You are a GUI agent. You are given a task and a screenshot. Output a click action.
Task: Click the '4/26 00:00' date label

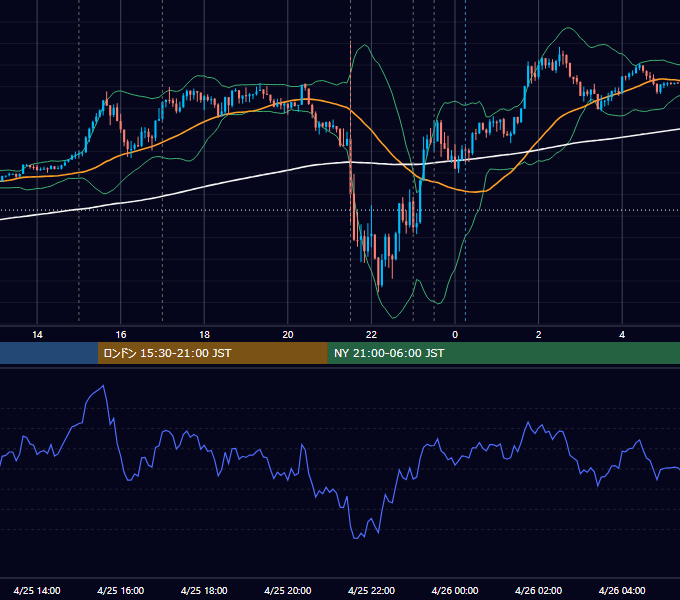pyautogui.click(x=455, y=590)
